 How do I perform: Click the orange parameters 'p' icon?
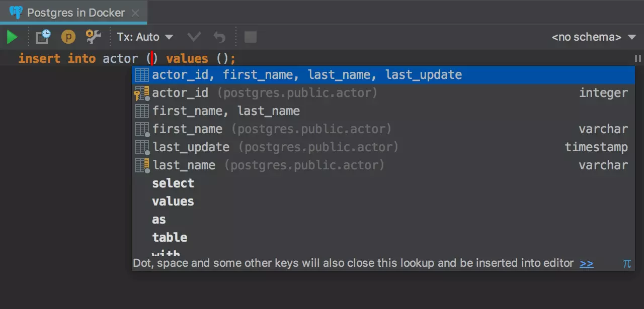[x=68, y=37]
